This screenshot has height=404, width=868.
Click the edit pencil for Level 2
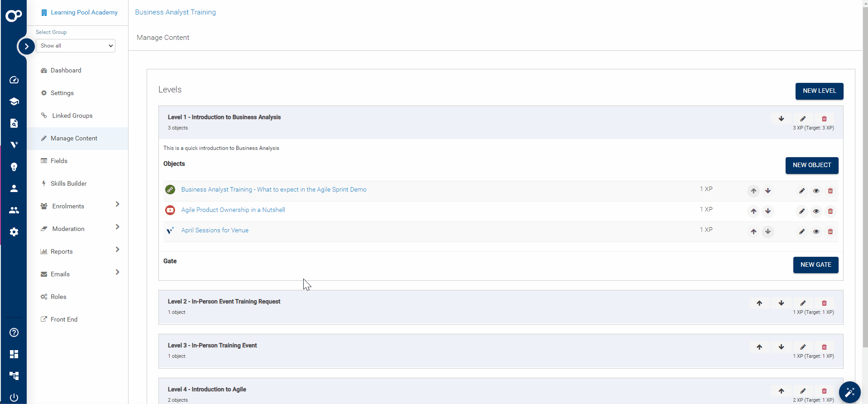pyautogui.click(x=802, y=303)
